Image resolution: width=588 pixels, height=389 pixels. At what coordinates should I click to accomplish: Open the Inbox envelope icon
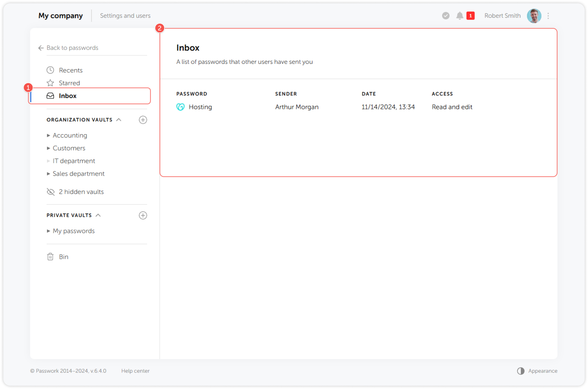tap(50, 96)
